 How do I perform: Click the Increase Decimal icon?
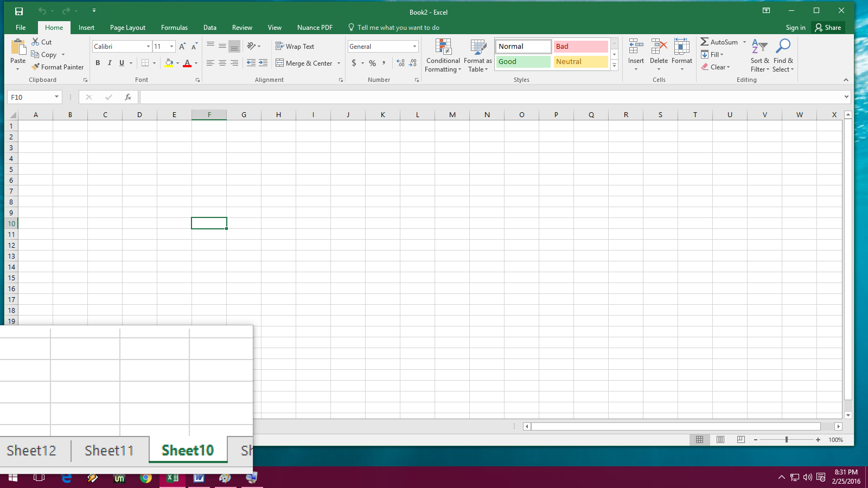(400, 63)
